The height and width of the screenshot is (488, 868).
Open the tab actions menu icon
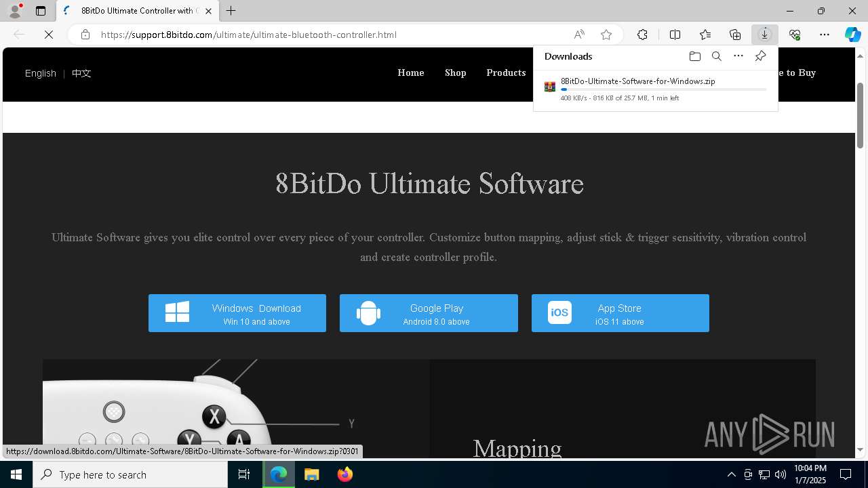click(41, 11)
